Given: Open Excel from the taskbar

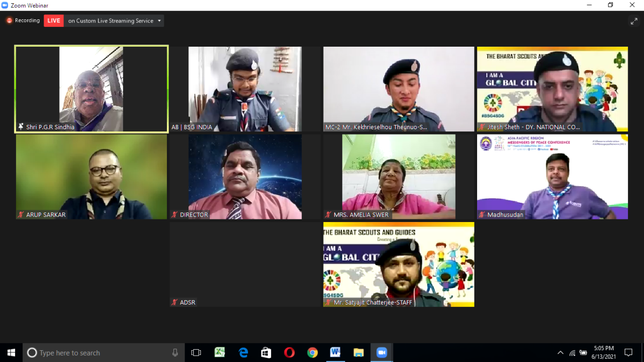Looking at the screenshot, I should pos(219,352).
